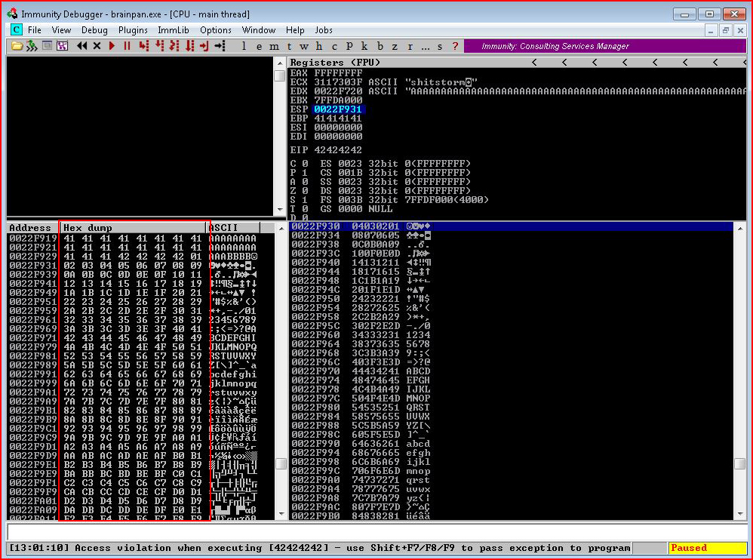
Task: Show References via 'r' toolbar button
Action: tap(410, 46)
